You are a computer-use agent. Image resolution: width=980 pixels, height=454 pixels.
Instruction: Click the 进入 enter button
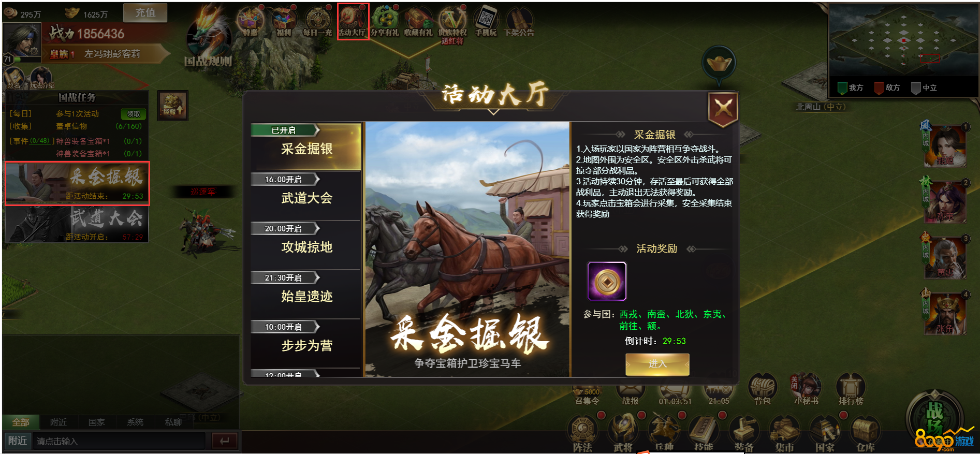[657, 364]
